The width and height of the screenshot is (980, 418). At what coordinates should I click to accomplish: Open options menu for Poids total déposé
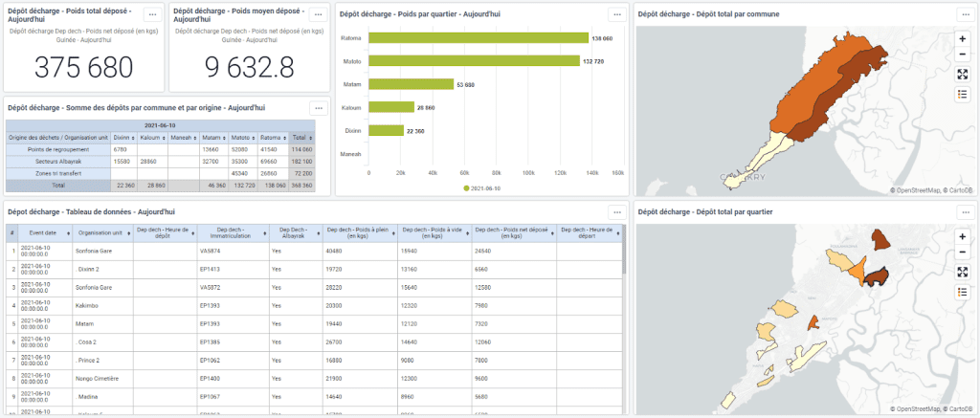[151, 14]
